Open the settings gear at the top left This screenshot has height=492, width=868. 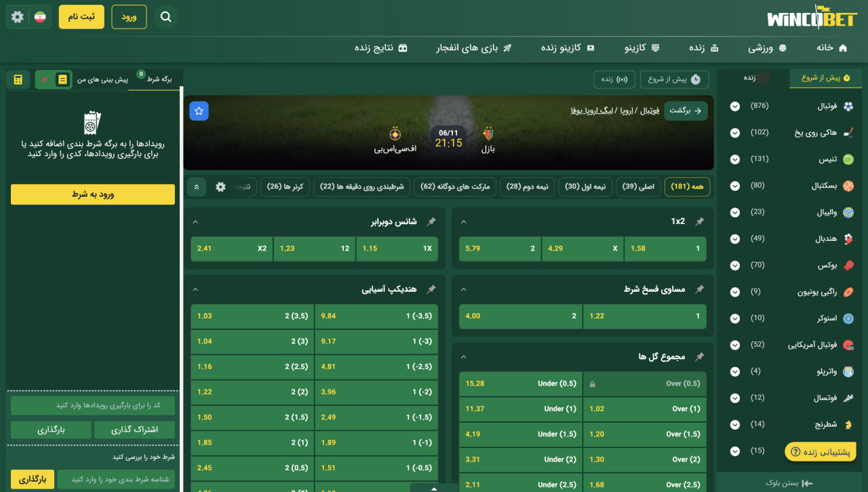click(17, 16)
